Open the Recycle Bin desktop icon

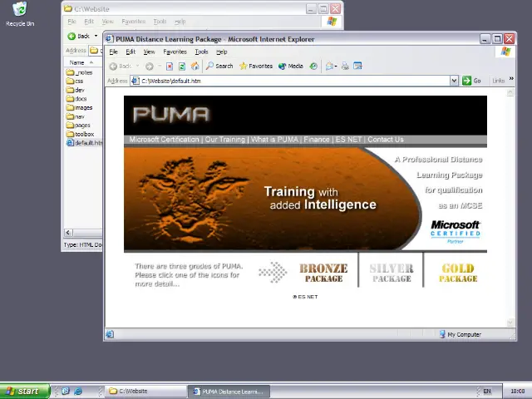[x=20, y=14]
